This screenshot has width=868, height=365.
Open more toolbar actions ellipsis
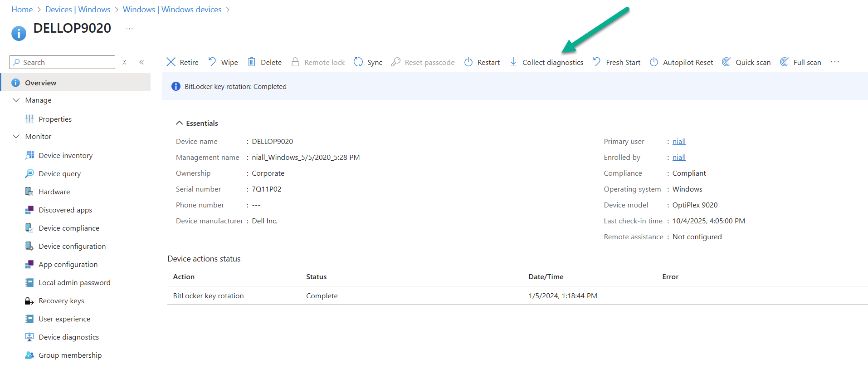[835, 62]
